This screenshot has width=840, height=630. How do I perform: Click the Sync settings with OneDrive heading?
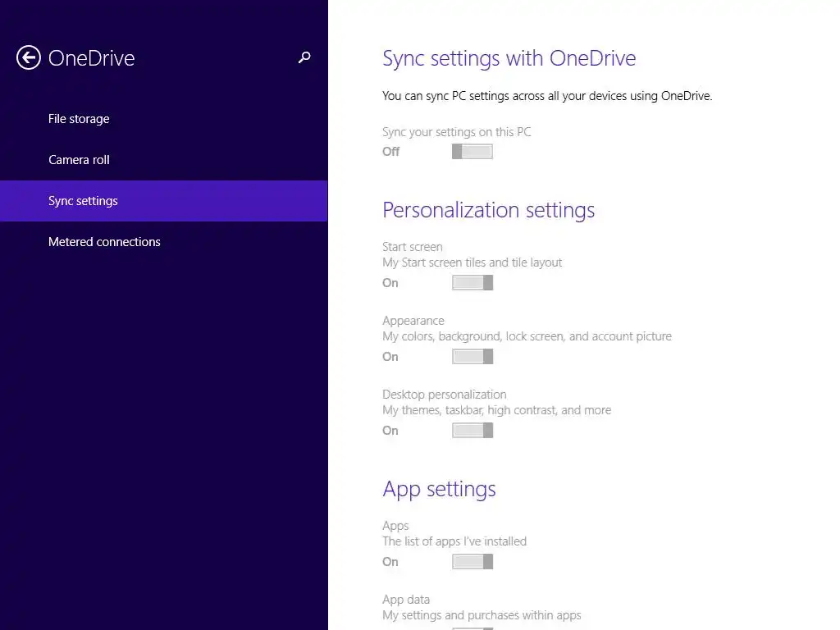coord(509,58)
